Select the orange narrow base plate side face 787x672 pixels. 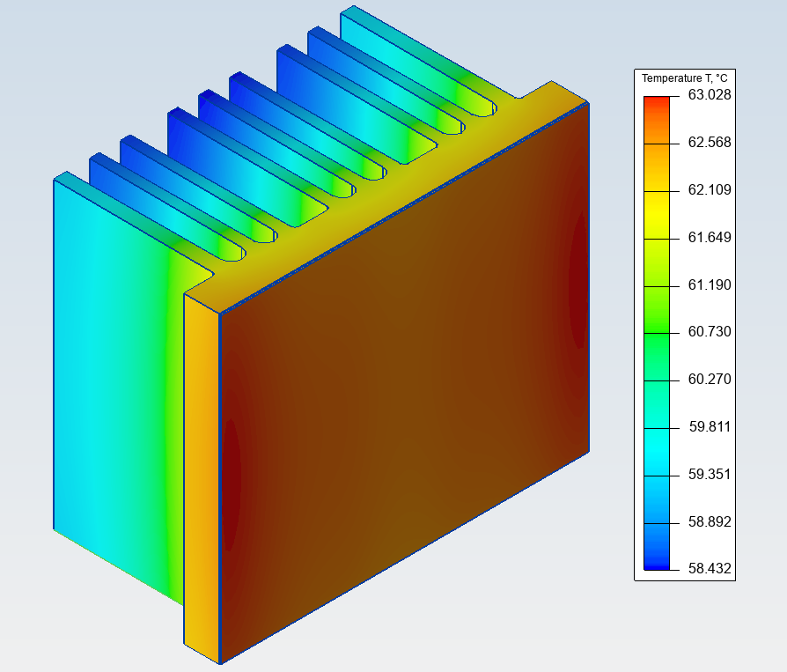[x=202, y=480]
